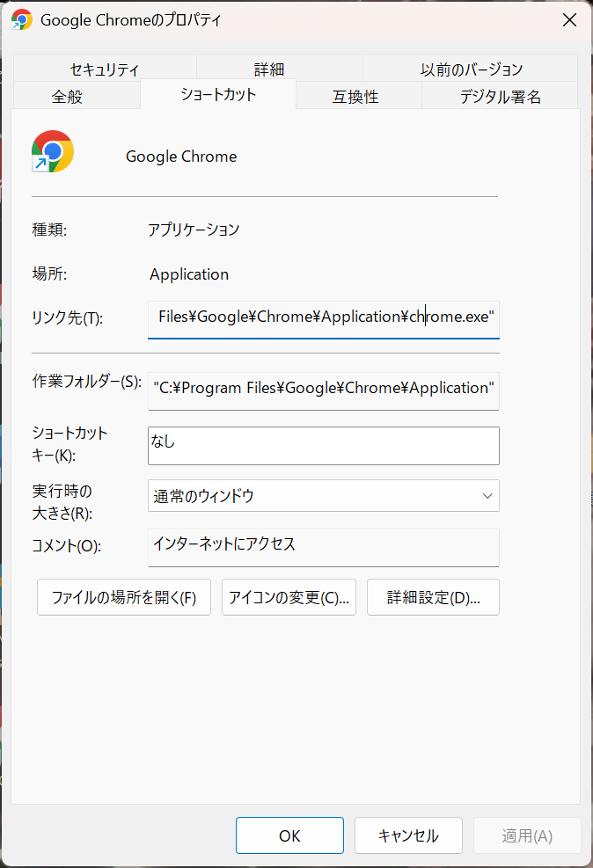Open the 互換性 tab
The height and width of the screenshot is (868, 593).
pyautogui.click(x=355, y=97)
